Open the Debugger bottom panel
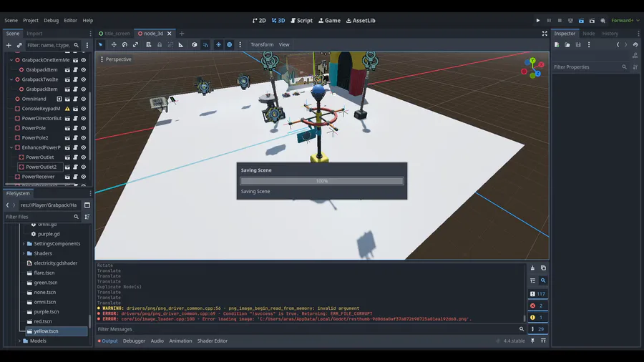The width and height of the screenshot is (644, 362). [x=134, y=341]
